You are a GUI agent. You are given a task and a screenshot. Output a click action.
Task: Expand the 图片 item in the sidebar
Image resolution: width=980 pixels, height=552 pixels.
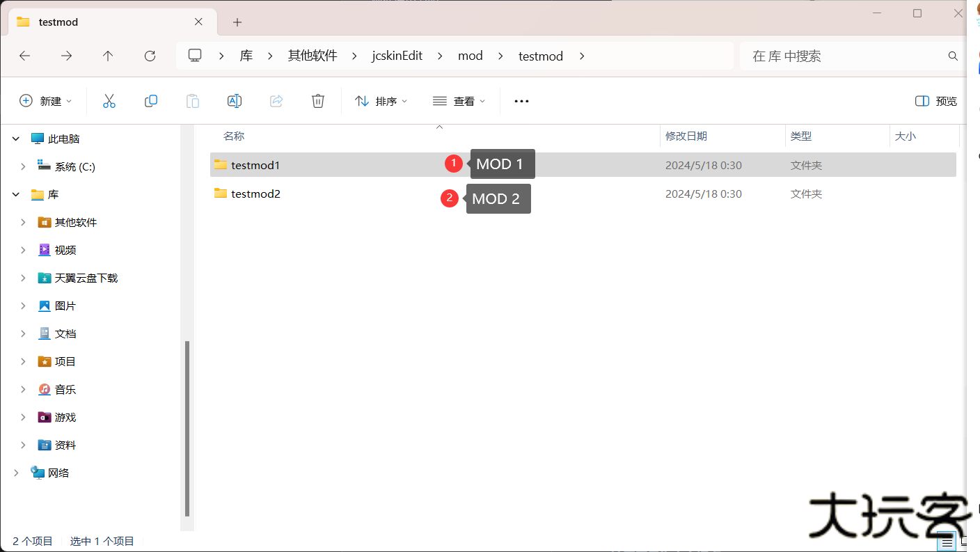(x=23, y=306)
